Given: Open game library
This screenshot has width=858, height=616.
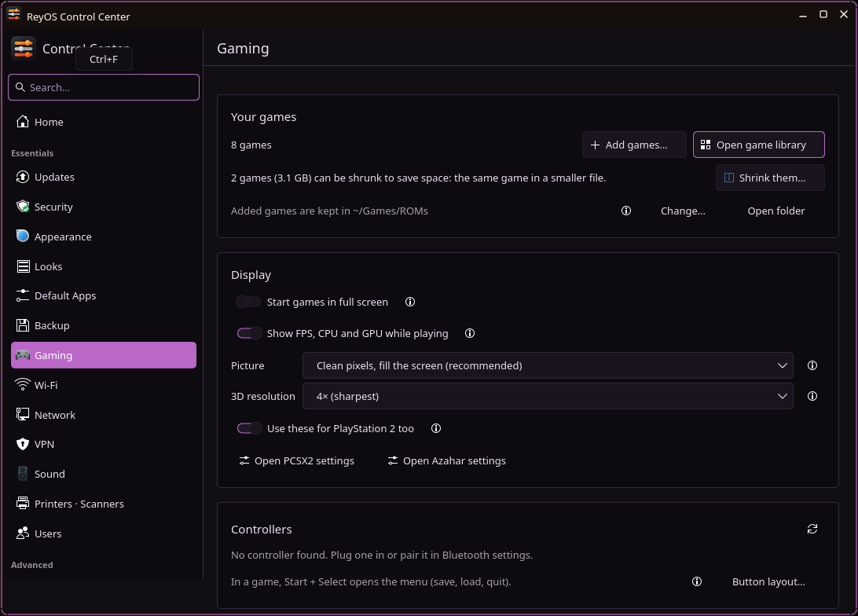Looking at the screenshot, I should [758, 145].
